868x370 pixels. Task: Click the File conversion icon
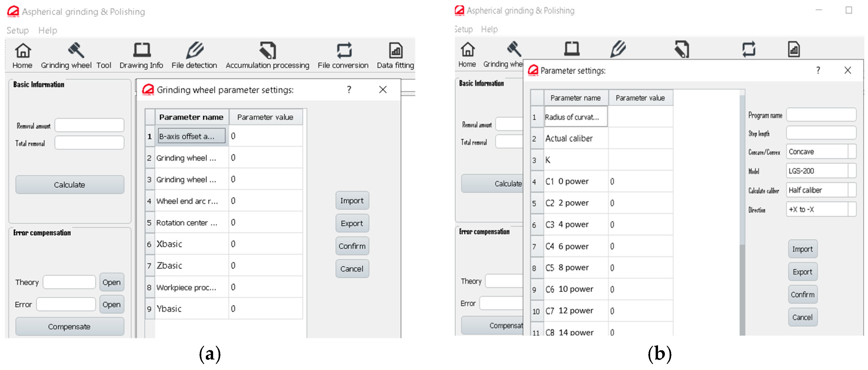[x=344, y=50]
